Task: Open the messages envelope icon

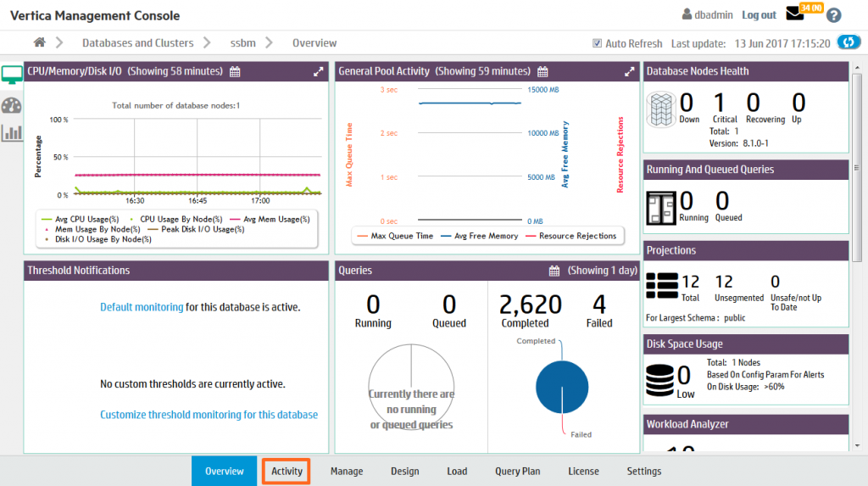Action: [794, 14]
